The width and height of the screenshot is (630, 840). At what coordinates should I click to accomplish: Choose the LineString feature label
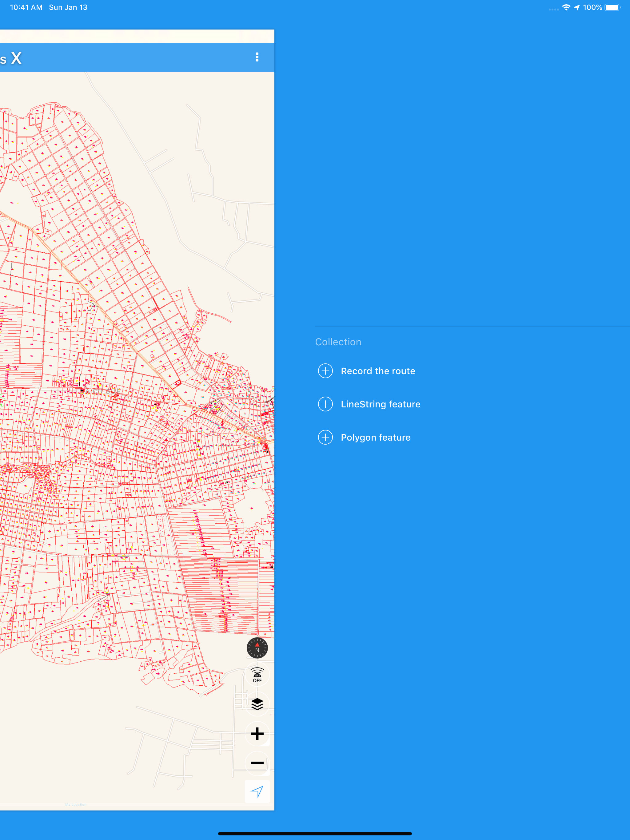pyautogui.click(x=380, y=404)
